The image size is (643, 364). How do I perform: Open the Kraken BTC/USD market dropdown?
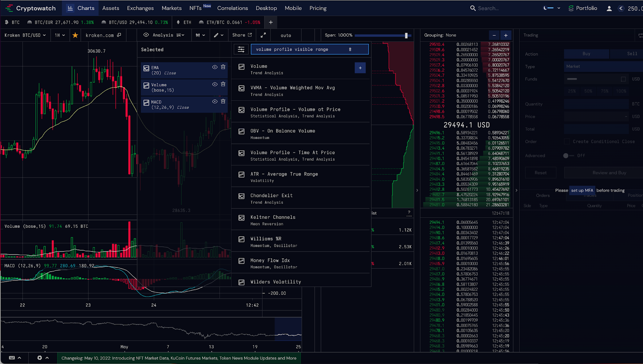click(25, 35)
